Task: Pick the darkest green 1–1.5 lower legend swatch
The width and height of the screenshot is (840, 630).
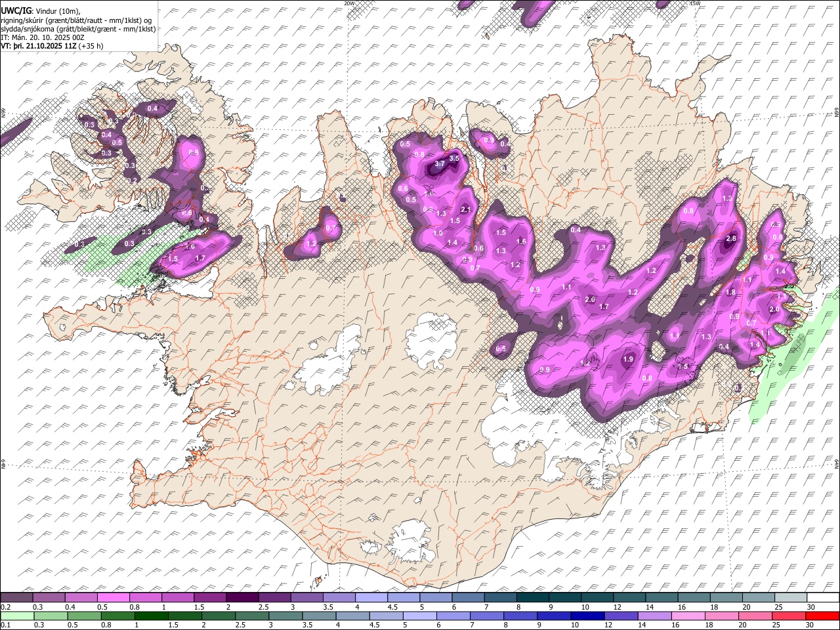Action: [x=150, y=616]
